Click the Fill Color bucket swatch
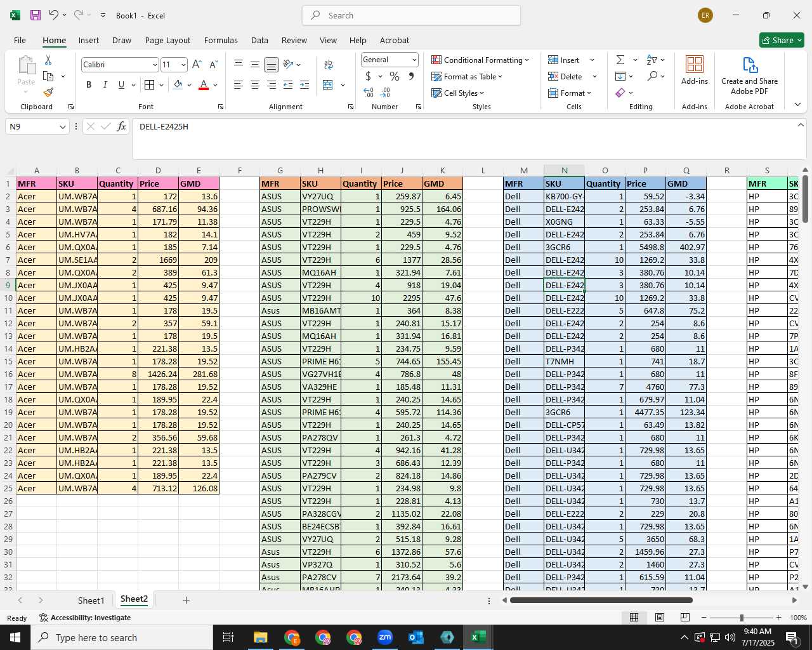 [178, 84]
